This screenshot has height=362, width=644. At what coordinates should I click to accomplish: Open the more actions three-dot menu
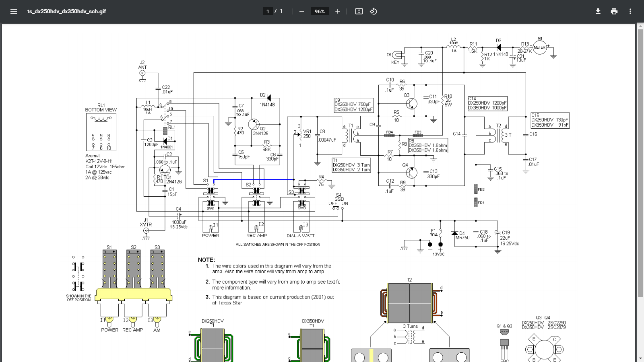tap(630, 11)
